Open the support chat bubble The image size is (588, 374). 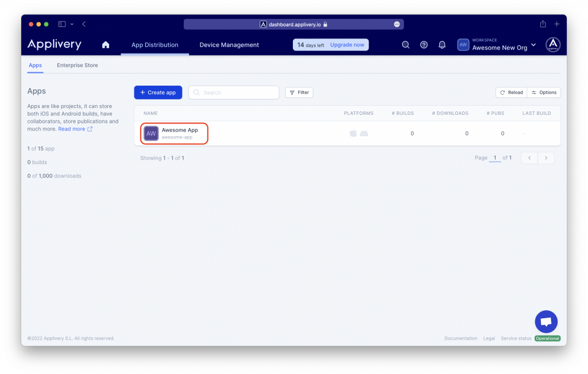click(x=546, y=322)
